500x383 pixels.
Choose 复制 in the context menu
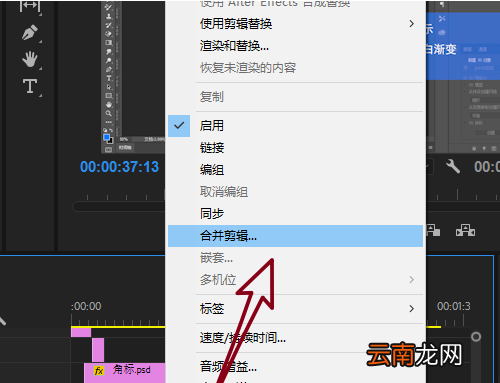[295, 97]
